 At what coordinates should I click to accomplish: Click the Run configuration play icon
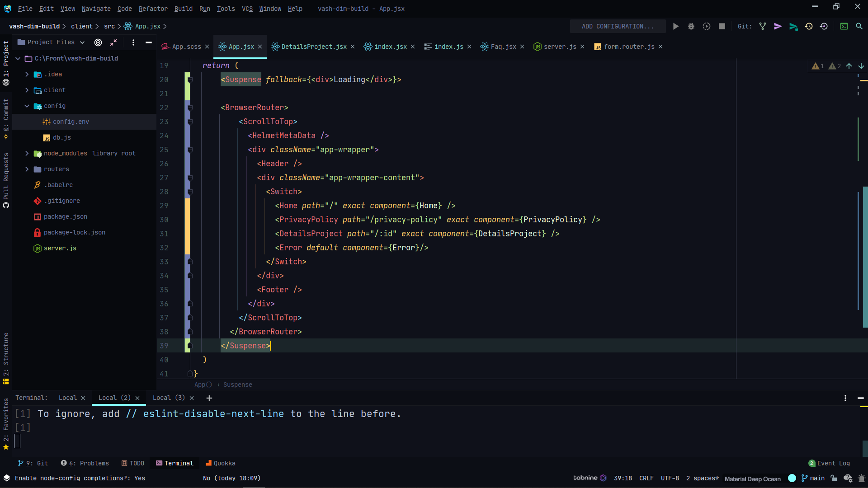675,27
